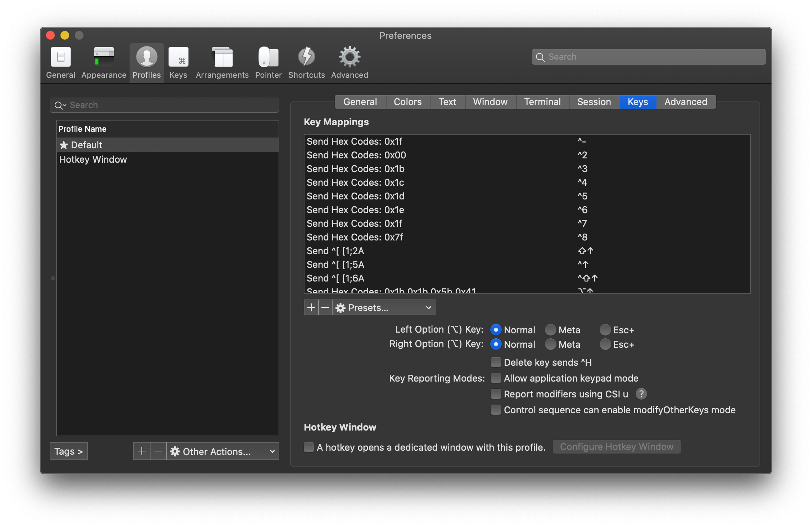This screenshot has height=527, width=812.
Task: Set Left Option key to Meta
Action: click(x=551, y=330)
